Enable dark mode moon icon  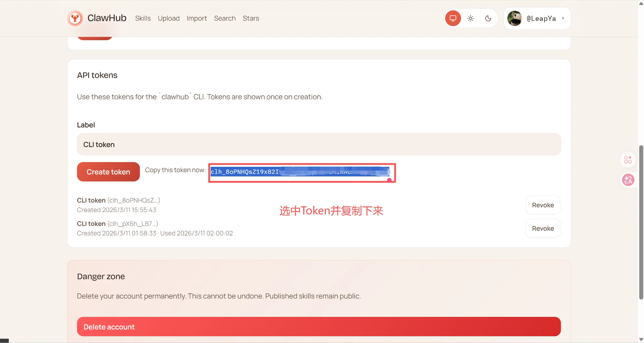tap(488, 18)
